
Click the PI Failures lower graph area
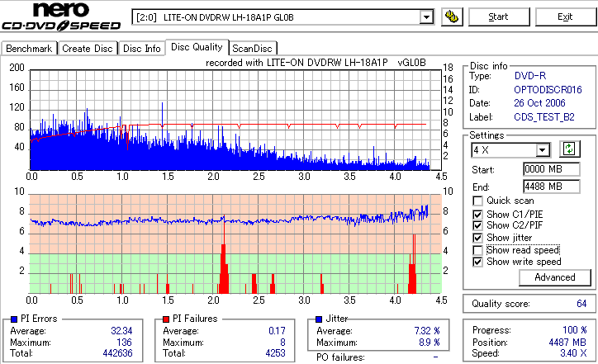(235, 244)
